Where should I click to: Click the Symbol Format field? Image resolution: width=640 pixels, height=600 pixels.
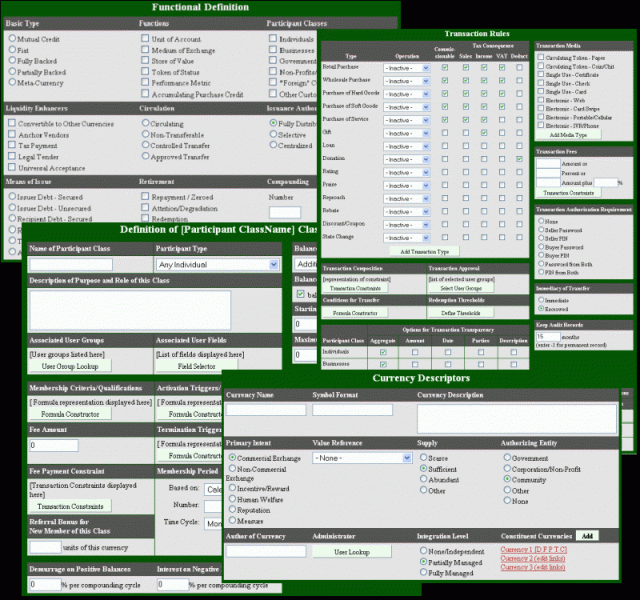click(352, 410)
